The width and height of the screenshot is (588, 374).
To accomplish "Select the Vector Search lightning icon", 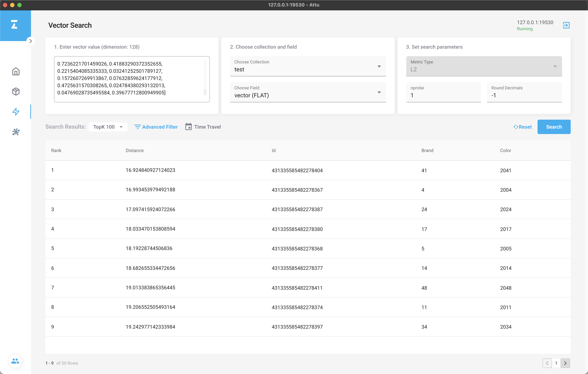I will pyautogui.click(x=16, y=112).
